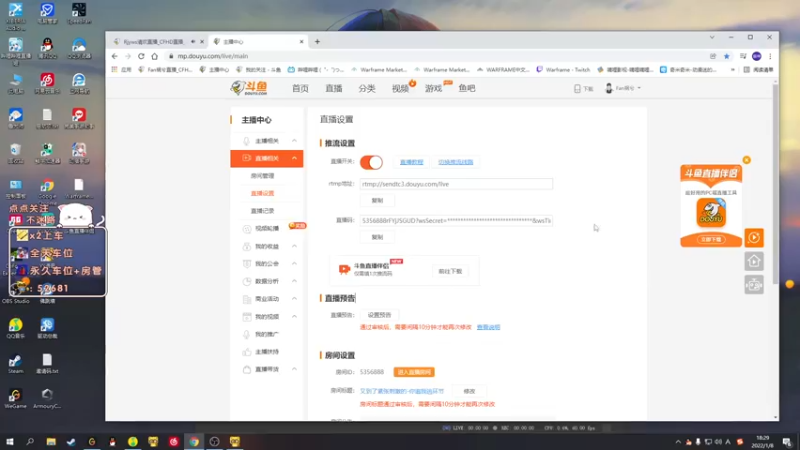
Task: Open 游戏 in the Douyu navigation
Action: click(433, 88)
